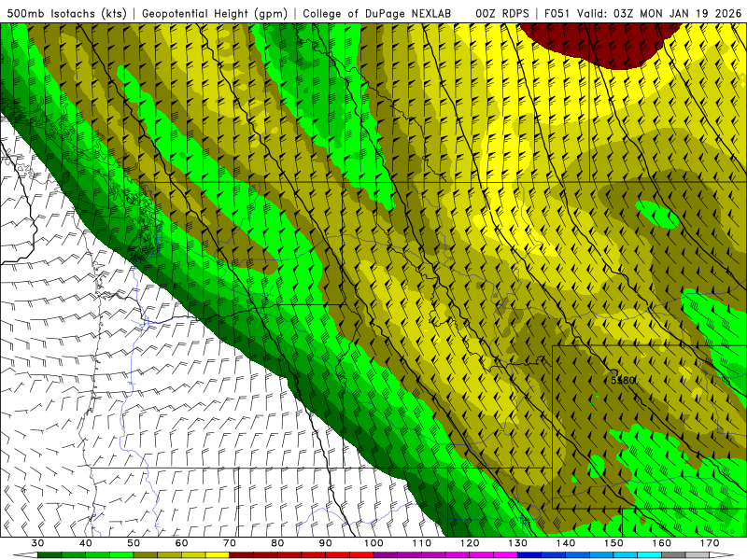The image size is (747, 560).
Task: Click the dark gray legend swatch starting at 160
Action: click(x=673, y=555)
